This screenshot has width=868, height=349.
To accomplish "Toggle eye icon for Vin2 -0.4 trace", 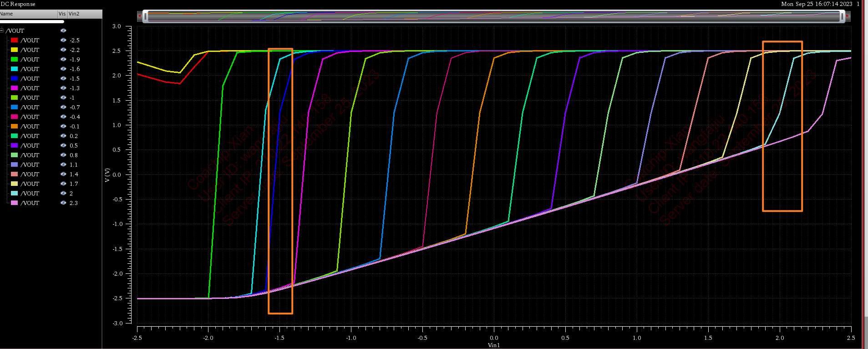I will pos(63,117).
